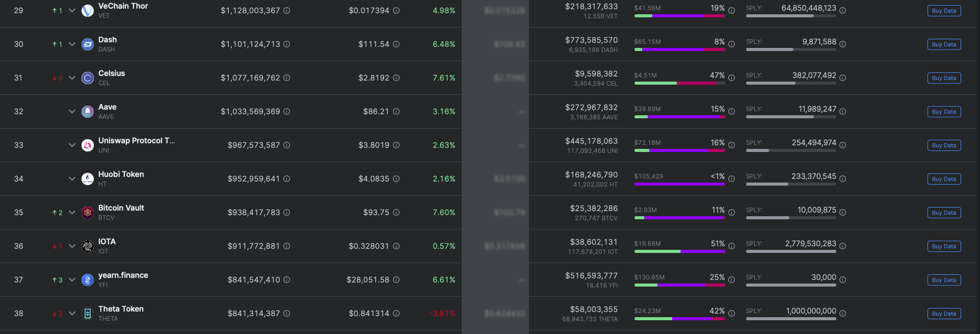
Task: Open the Aave coin name link
Action: point(108,107)
